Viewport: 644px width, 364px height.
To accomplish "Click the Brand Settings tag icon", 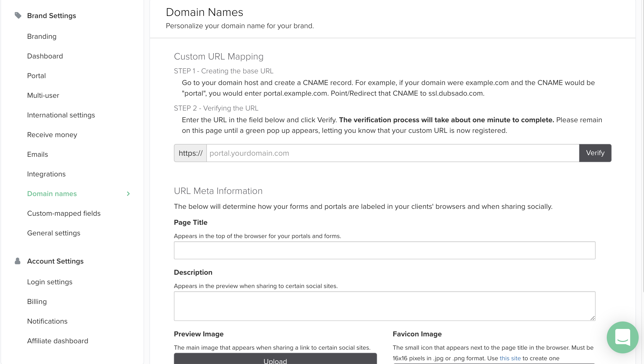I will coord(17,15).
